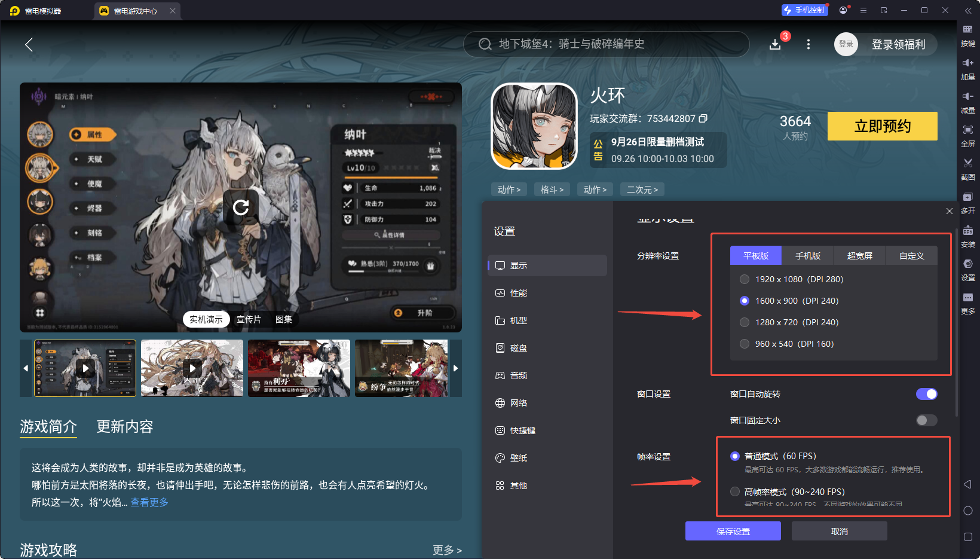Viewport: 980px width, 559px height.
Task: Open 按键 keymapping in right sidebar
Action: pyautogui.click(x=968, y=36)
